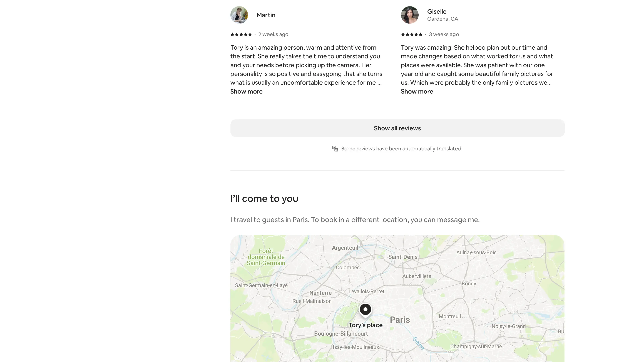This screenshot has width=644, height=362.
Task: Open reviewer name Martin
Action: click(266, 15)
